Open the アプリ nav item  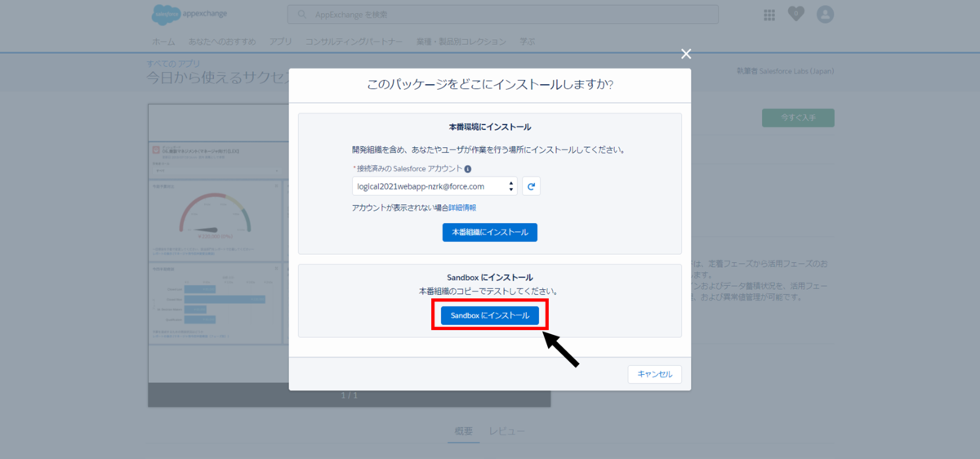coord(280,41)
